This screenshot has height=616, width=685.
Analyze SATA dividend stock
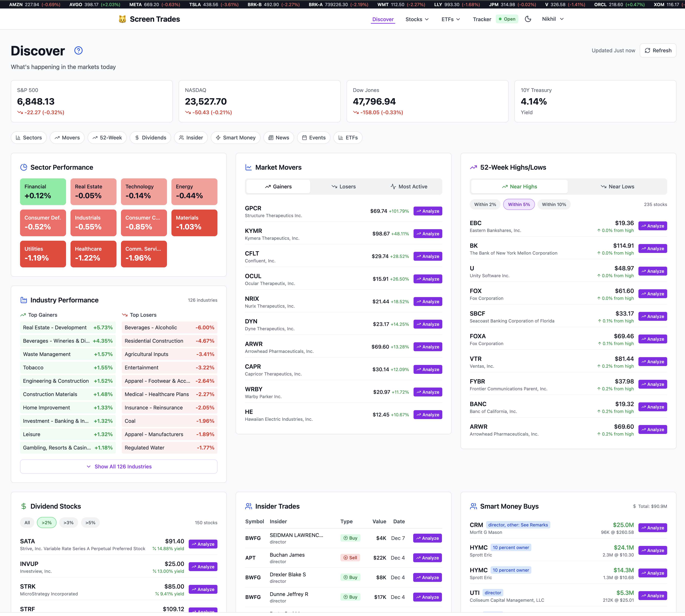[203, 544]
